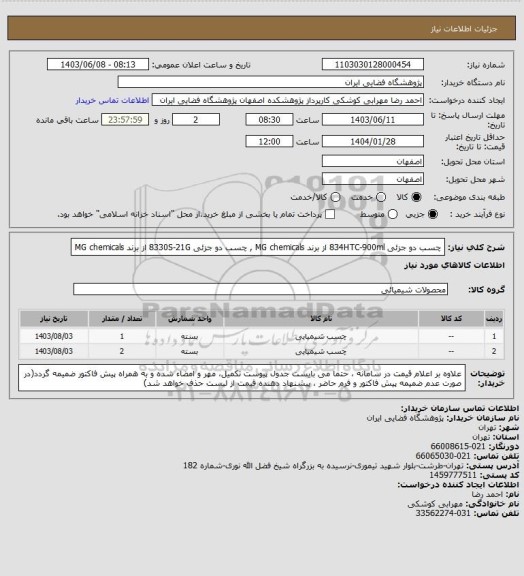Click the need number field 1103030128000454
The image size is (524, 576).
pyautogui.click(x=373, y=64)
